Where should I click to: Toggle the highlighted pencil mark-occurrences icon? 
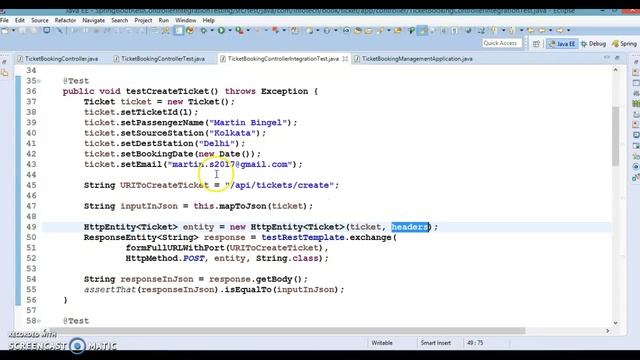422,31
